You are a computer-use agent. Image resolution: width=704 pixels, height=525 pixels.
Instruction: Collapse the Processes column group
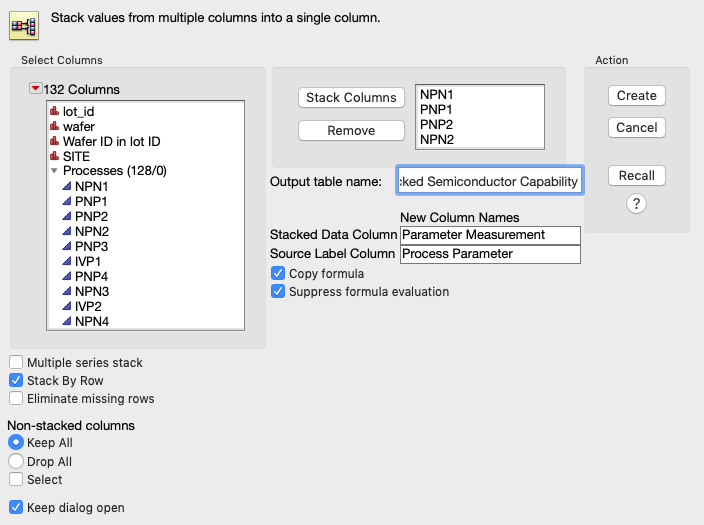(54, 172)
